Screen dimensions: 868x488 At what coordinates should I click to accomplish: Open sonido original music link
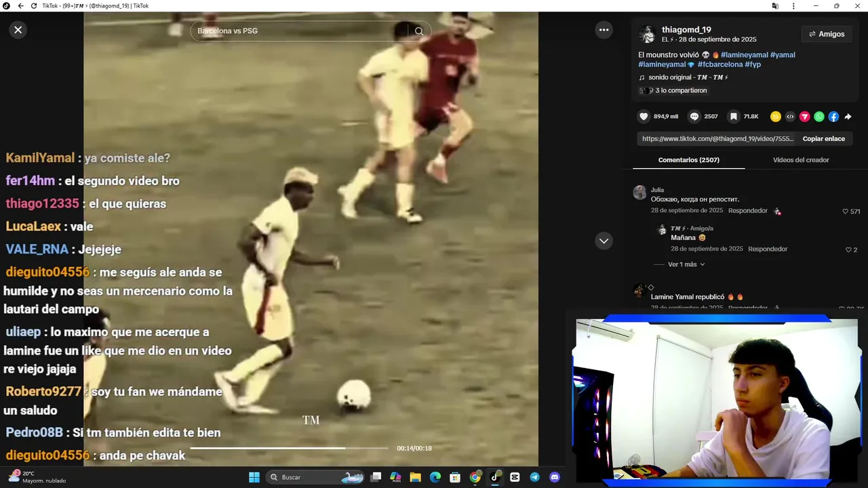click(x=688, y=77)
